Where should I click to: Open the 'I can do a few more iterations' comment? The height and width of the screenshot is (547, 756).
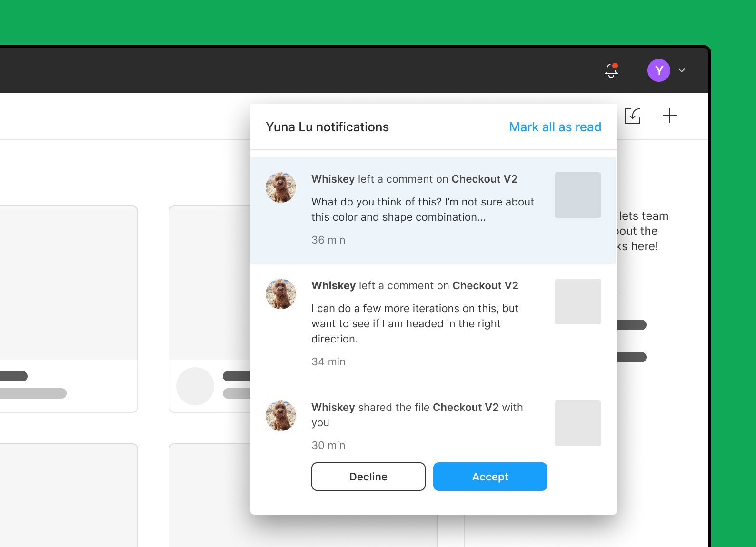pyautogui.click(x=415, y=323)
